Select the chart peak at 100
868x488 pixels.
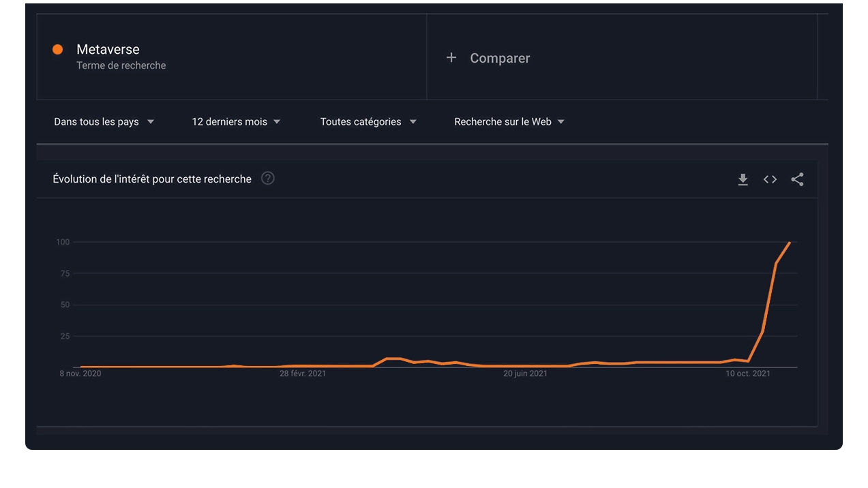point(790,243)
